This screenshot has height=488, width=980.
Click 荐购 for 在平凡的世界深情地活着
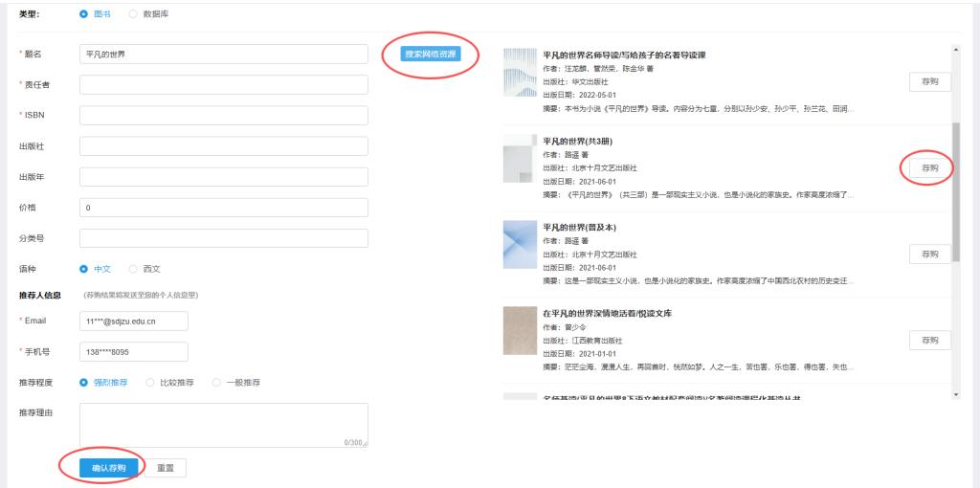[929, 340]
